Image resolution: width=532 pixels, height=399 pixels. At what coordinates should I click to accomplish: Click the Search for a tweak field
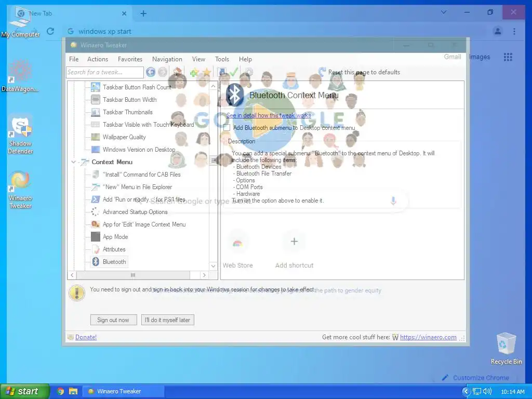coord(105,72)
